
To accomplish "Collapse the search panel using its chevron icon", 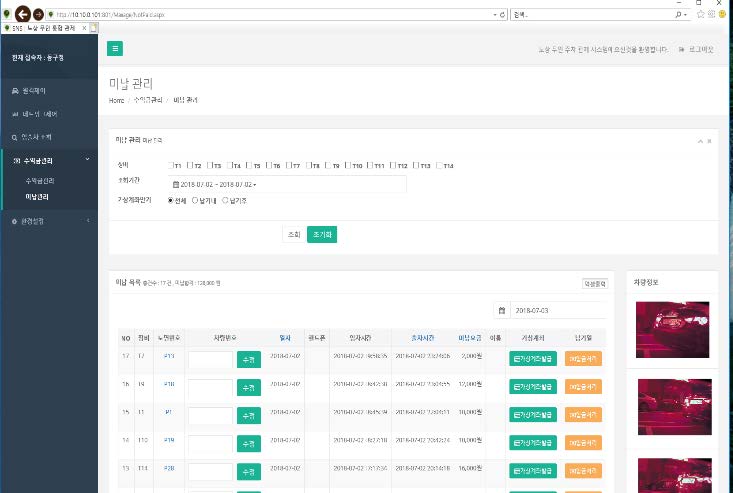I will click(x=700, y=141).
